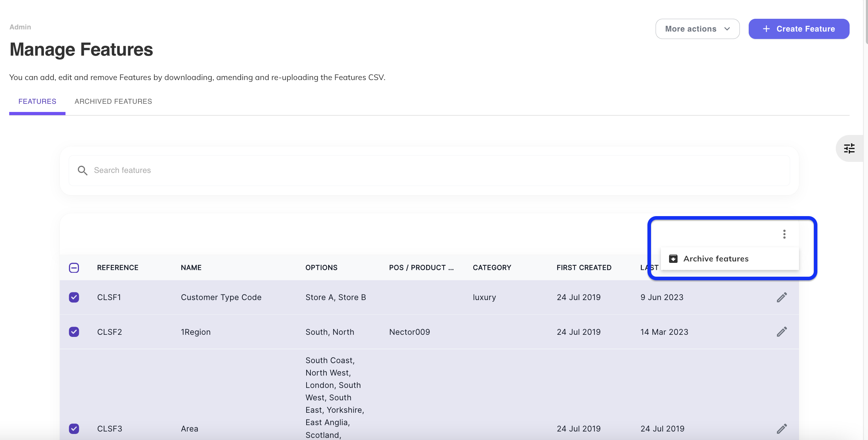Uncheck the CLSF2 row checkbox
Image resolution: width=868 pixels, height=440 pixels.
click(74, 332)
